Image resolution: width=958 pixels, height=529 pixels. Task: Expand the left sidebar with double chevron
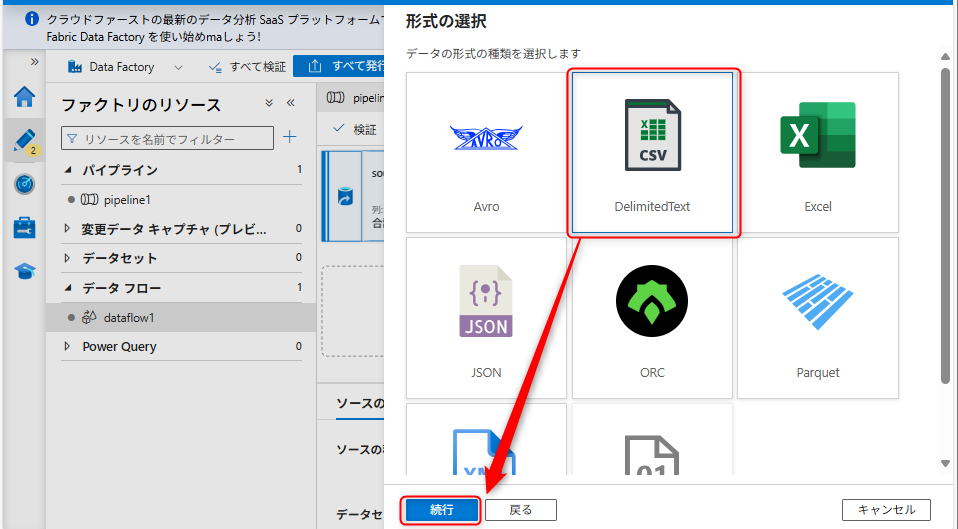point(34,62)
